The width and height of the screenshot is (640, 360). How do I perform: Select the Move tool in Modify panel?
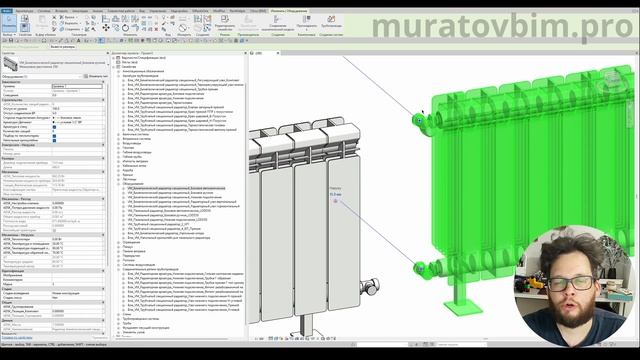pyautogui.click(x=106, y=28)
